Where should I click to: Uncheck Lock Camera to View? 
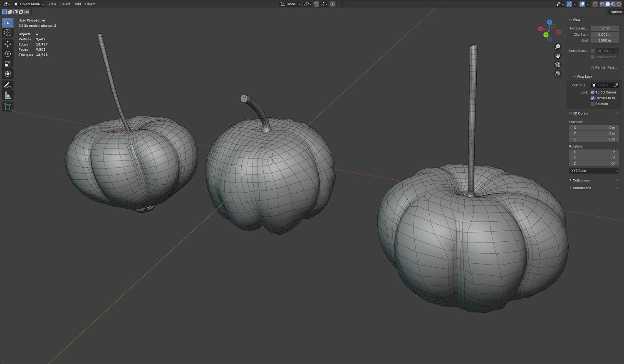(x=592, y=98)
